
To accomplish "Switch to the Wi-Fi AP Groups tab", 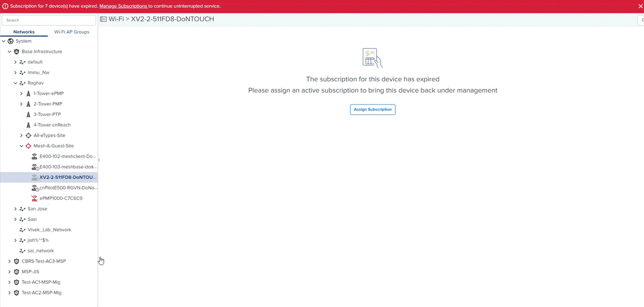I will pos(72,32).
